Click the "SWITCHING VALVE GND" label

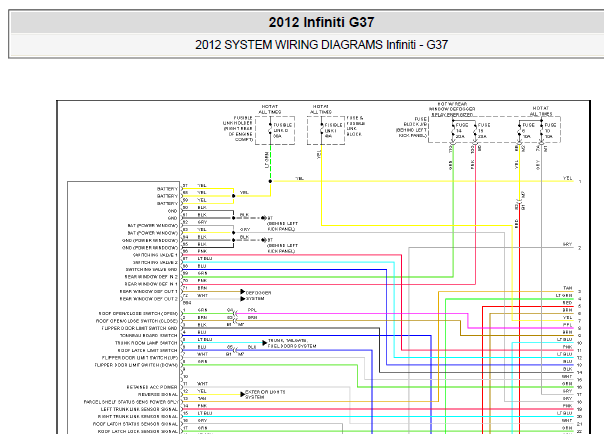click(152, 270)
